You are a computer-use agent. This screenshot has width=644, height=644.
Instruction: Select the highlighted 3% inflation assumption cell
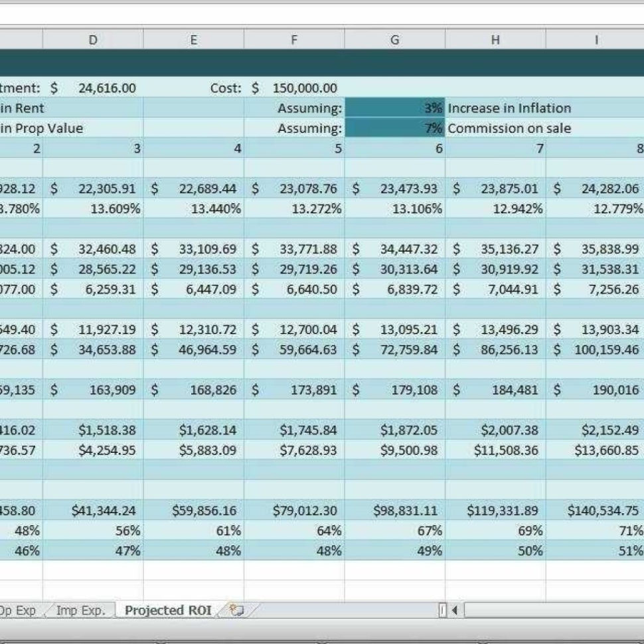coord(395,108)
